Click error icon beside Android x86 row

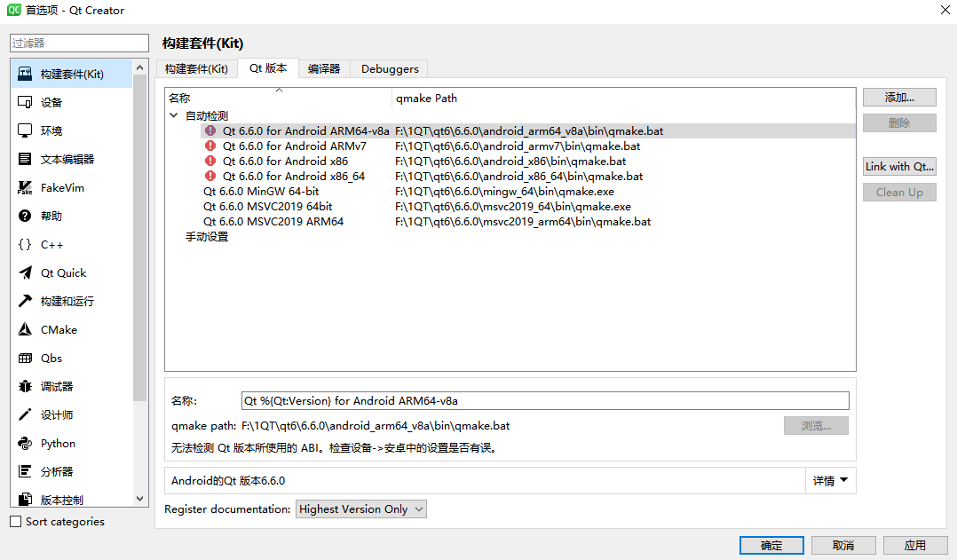(x=210, y=161)
